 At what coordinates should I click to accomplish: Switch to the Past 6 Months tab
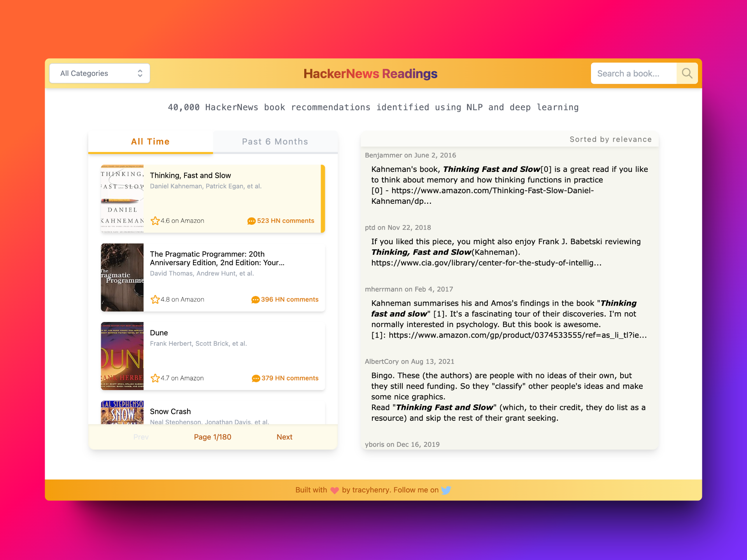(x=275, y=142)
